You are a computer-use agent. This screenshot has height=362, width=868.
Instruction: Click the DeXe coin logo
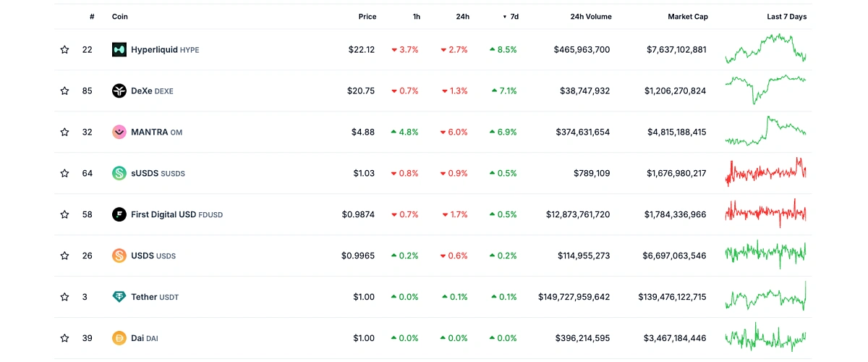(x=119, y=91)
